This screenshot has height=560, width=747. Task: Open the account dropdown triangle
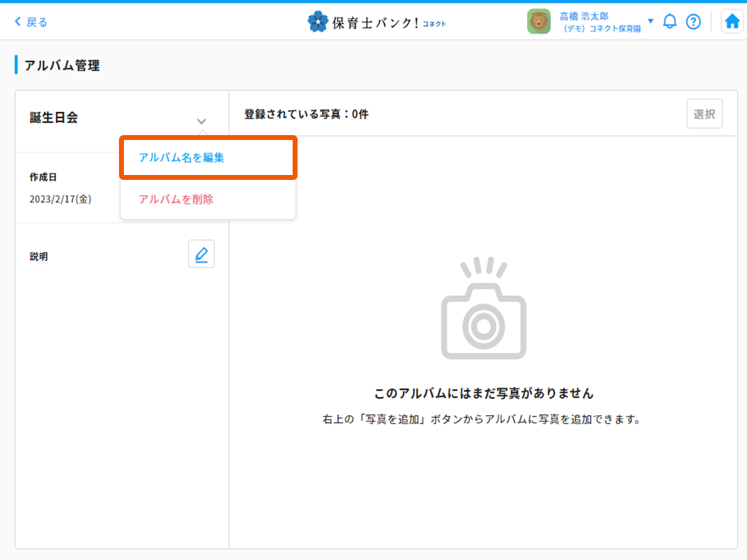click(650, 21)
